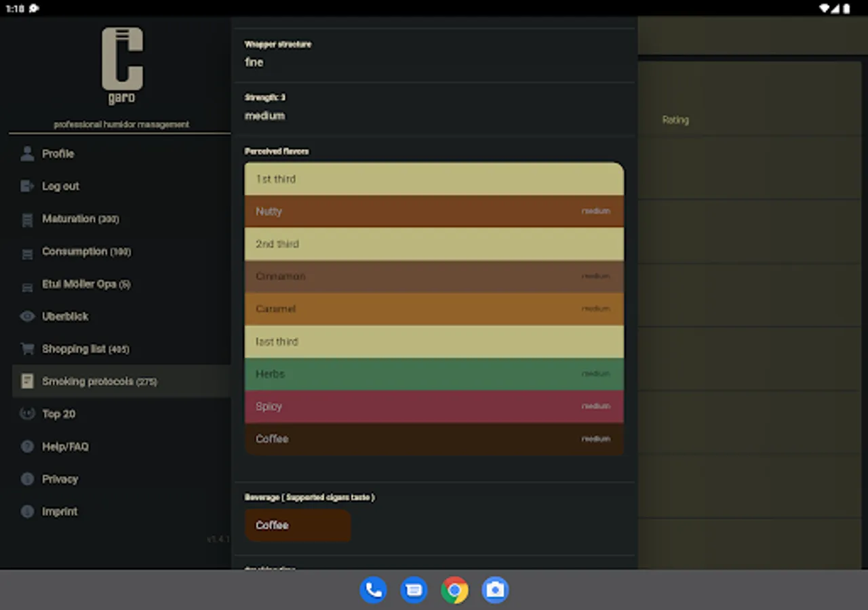Open Imprint in the sidebar

click(x=121, y=512)
